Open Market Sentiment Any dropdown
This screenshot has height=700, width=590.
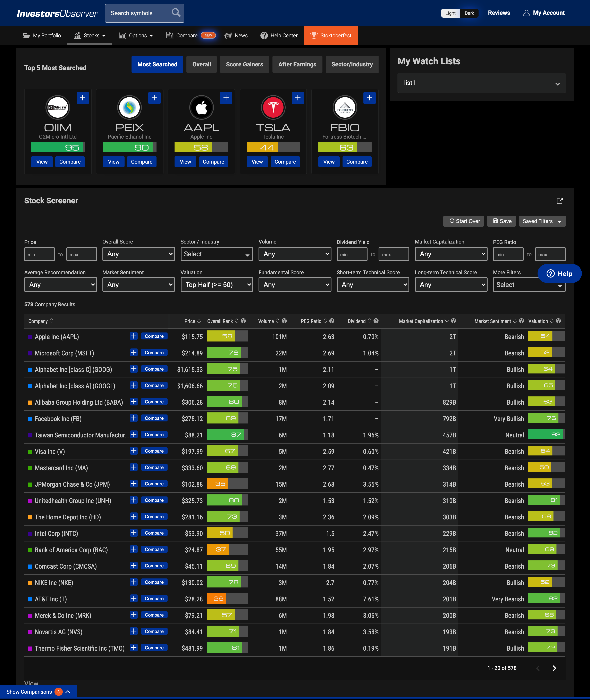138,285
